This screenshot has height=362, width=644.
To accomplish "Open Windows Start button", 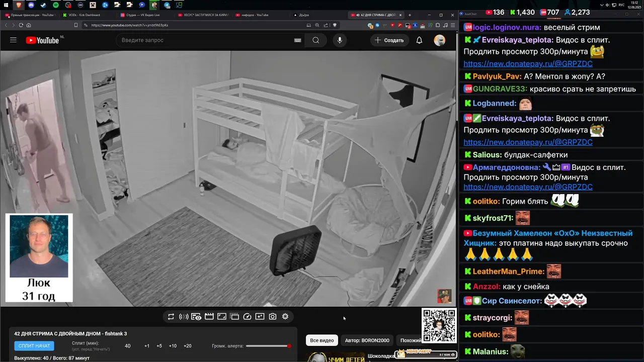I will (6, 5).
